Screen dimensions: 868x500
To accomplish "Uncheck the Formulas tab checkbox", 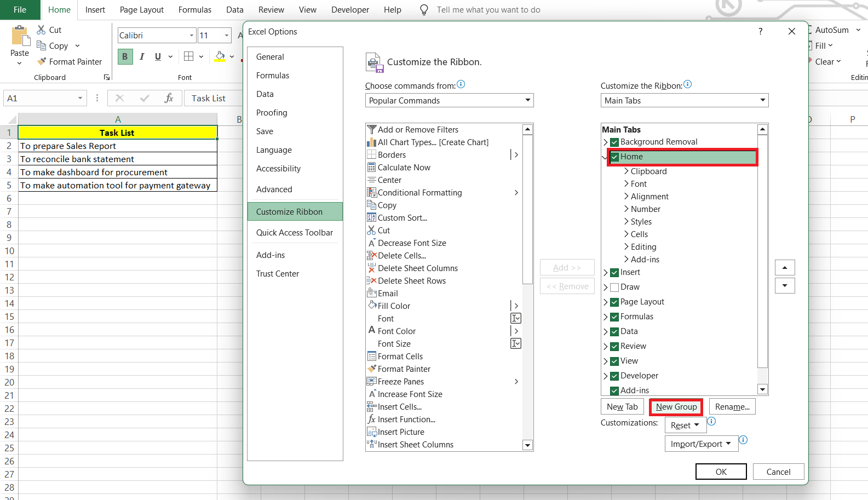I will 614,317.
